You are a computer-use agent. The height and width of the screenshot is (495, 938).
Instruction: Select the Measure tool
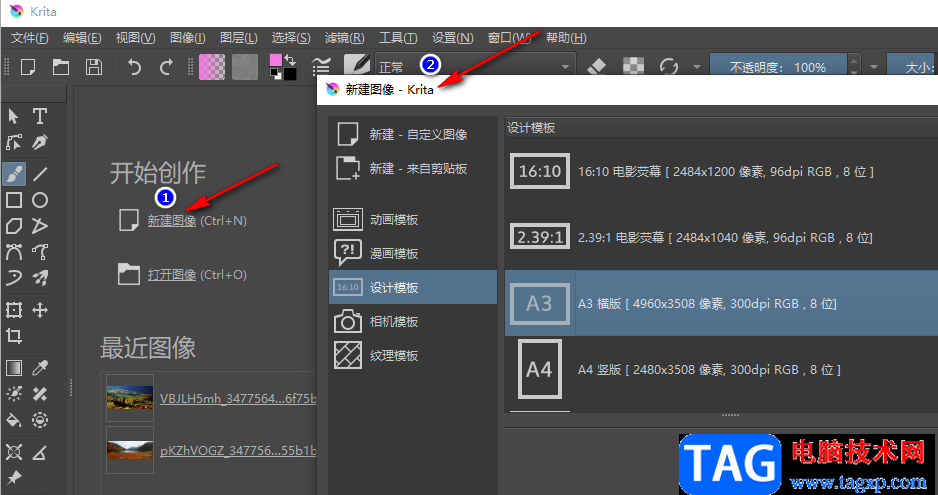point(40,452)
